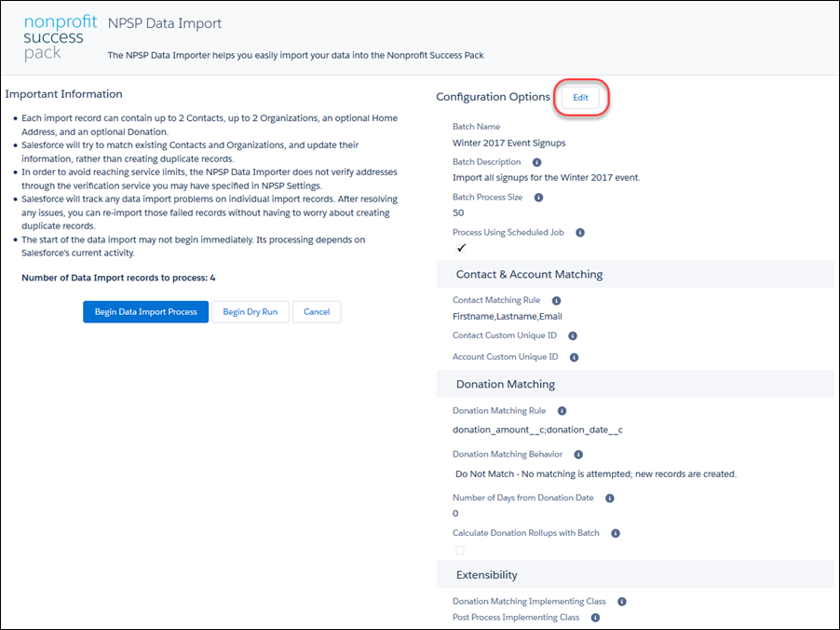Click the Edit button for Configuration Options
Screen dimensions: 840x630
580,97
